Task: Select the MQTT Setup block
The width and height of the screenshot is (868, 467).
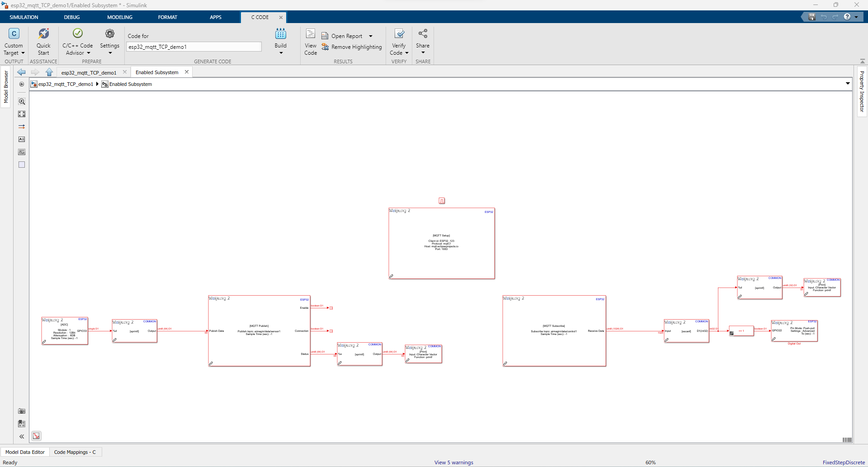Action: coord(442,243)
